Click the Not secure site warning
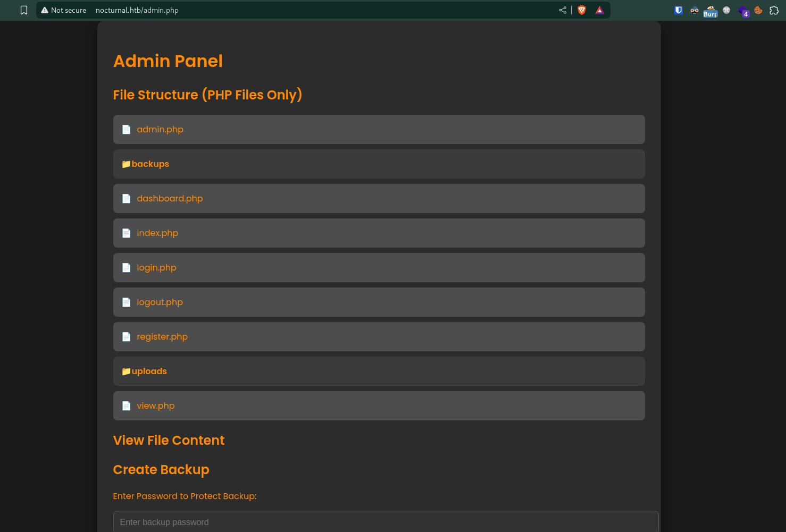This screenshot has height=532, width=786. (64, 10)
